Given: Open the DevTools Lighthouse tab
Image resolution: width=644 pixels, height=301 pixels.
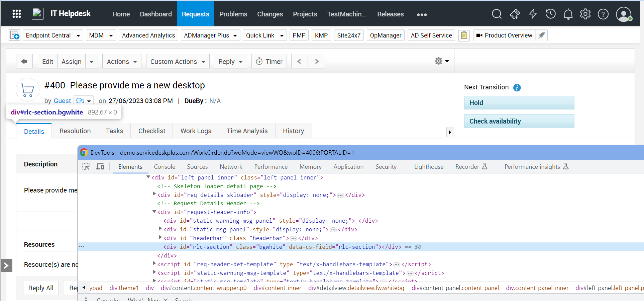Looking at the screenshot, I should pyautogui.click(x=429, y=167).
